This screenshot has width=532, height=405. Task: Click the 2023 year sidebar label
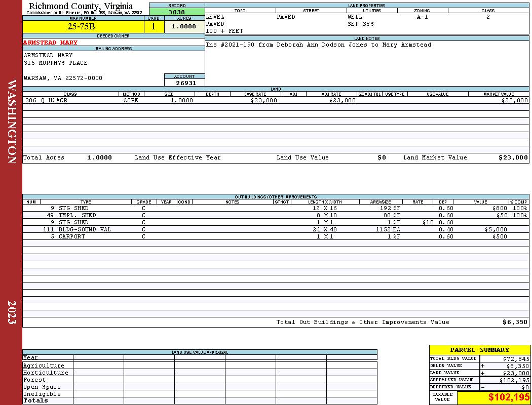(12, 312)
